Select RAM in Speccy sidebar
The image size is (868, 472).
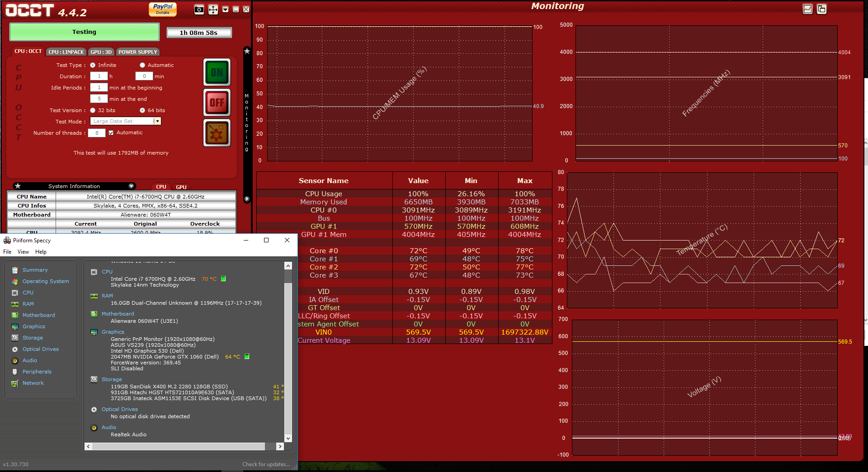tap(28, 304)
